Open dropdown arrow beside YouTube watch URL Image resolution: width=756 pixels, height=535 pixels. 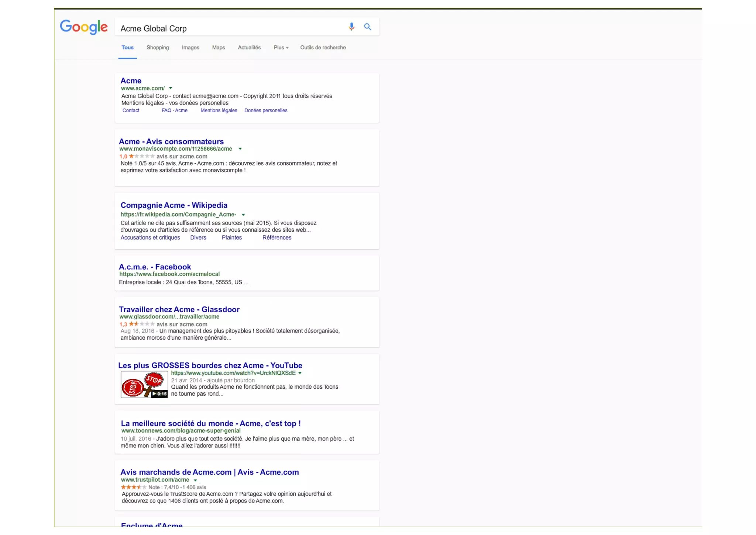click(300, 373)
